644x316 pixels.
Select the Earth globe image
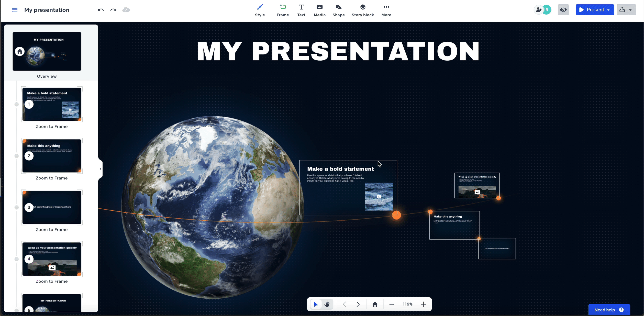(213, 207)
